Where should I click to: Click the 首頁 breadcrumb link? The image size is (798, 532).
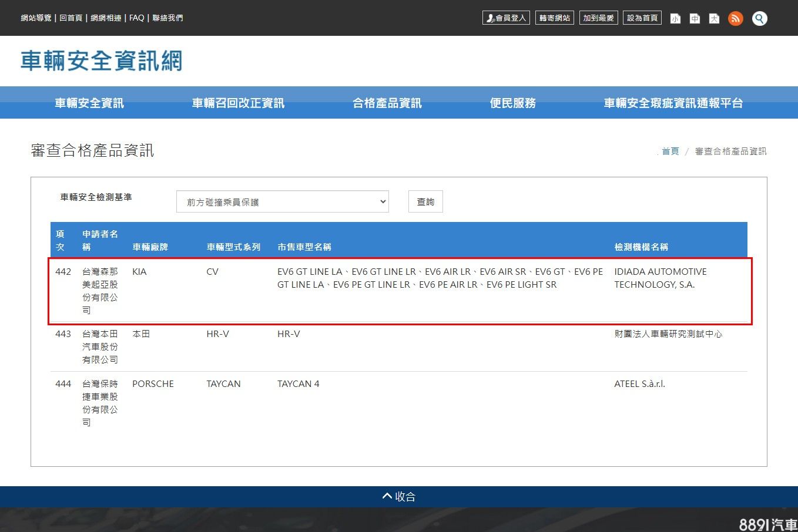coord(670,151)
